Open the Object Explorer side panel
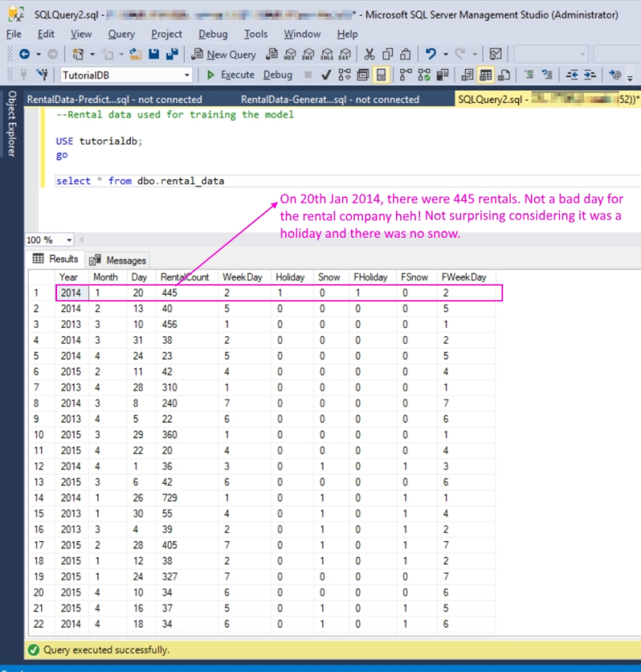 click(11, 123)
